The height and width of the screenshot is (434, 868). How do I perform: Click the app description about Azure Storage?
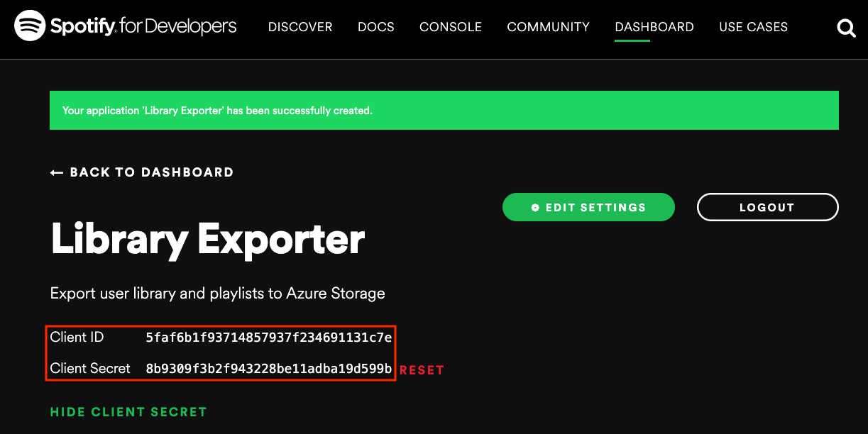(x=218, y=294)
